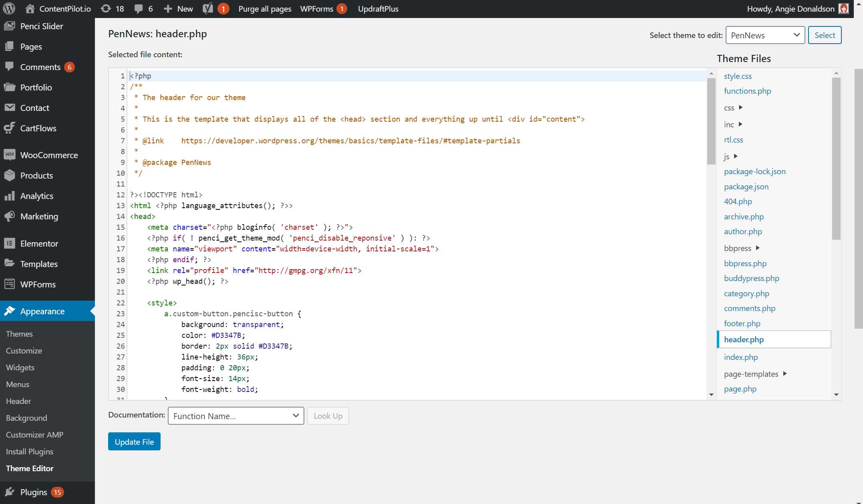Click Angie Donaldson's avatar image

844,8
